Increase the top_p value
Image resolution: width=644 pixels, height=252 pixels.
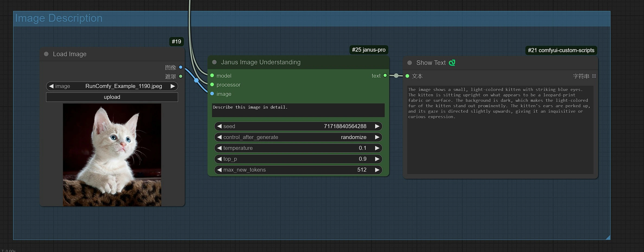click(377, 159)
